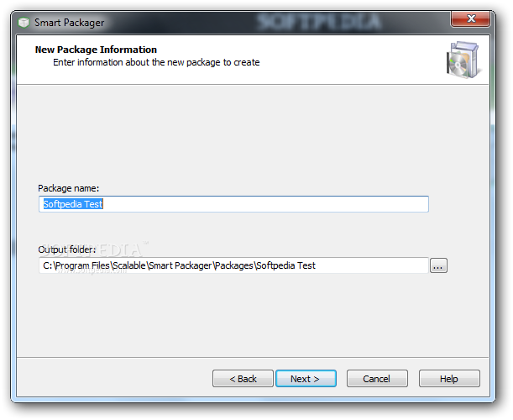Click the Next > button
The image size is (513, 420).
(306, 379)
